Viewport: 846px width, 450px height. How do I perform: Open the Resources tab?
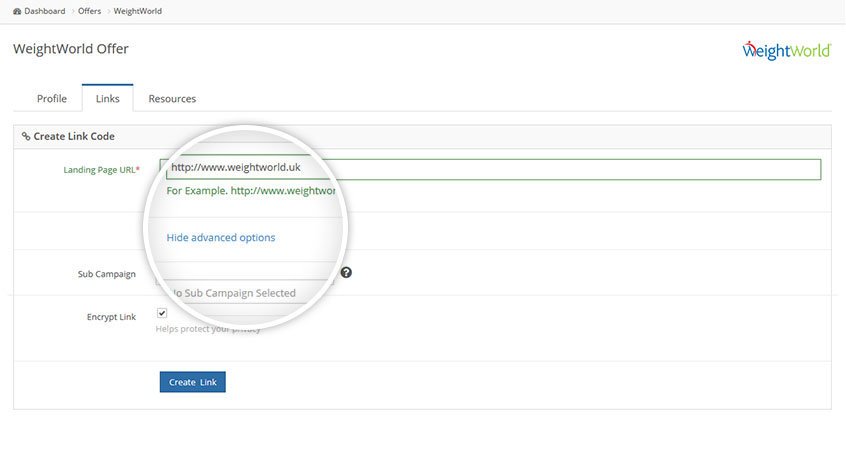coord(172,99)
